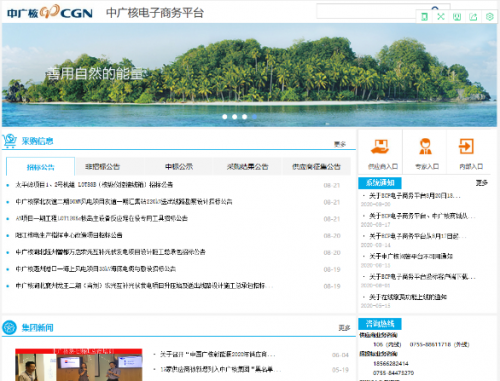Click the search input field at top
The image size is (500, 381).
[x=367, y=12]
